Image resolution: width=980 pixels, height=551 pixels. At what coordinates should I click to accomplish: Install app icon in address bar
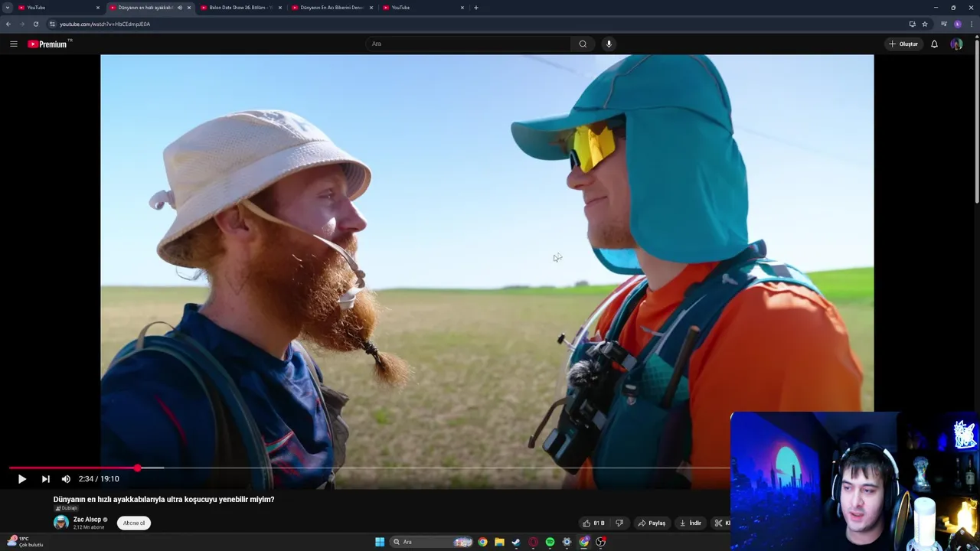(x=912, y=24)
